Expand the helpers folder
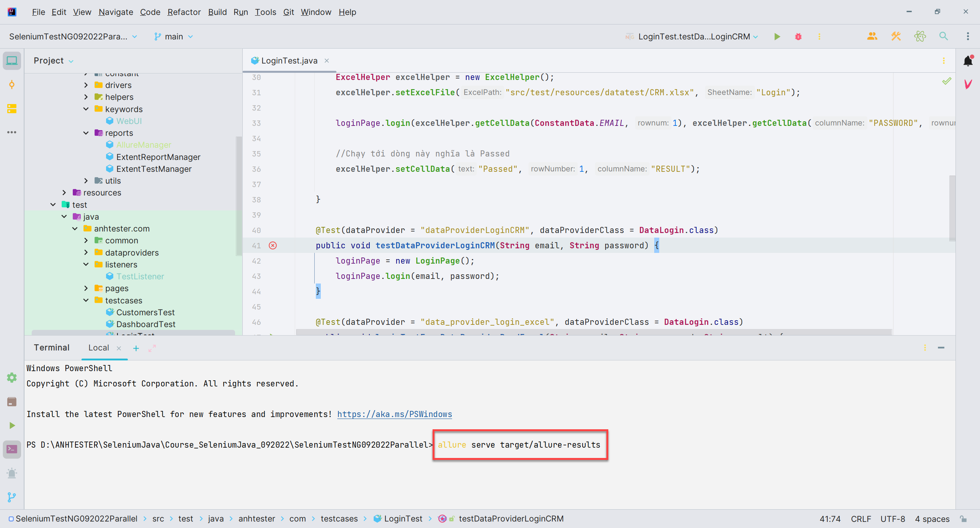The width and height of the screenshot is (980, 528). click(86, 97)
